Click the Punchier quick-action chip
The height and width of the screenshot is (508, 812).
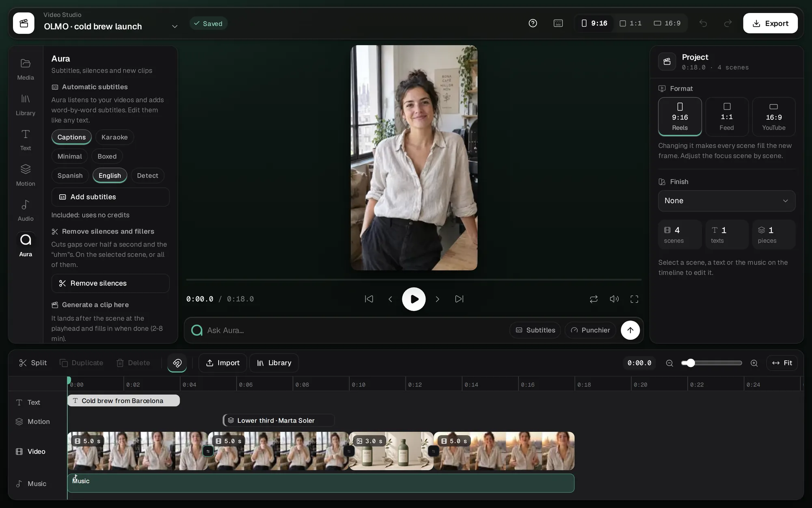590,330
